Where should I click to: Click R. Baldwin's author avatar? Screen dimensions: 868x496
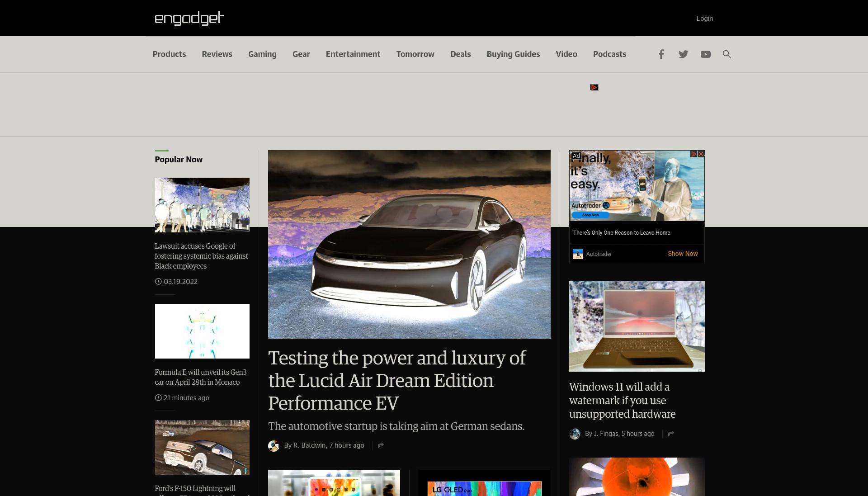tap(274, 446)
